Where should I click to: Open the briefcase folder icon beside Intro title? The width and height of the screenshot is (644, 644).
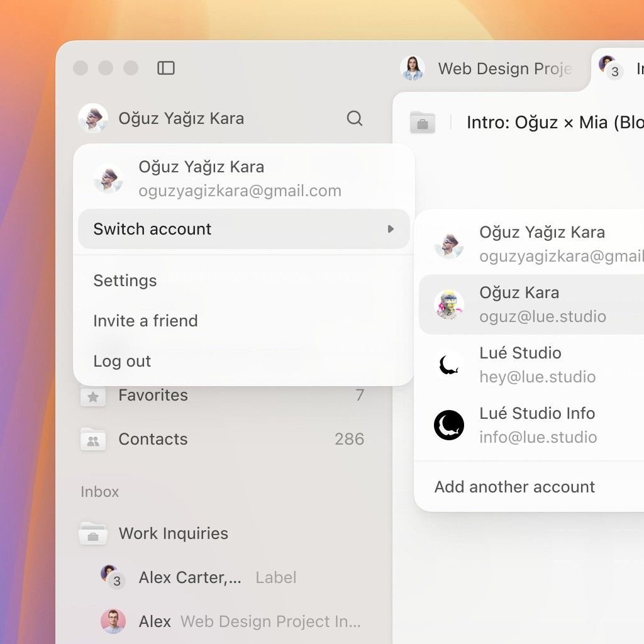[422, 122]
